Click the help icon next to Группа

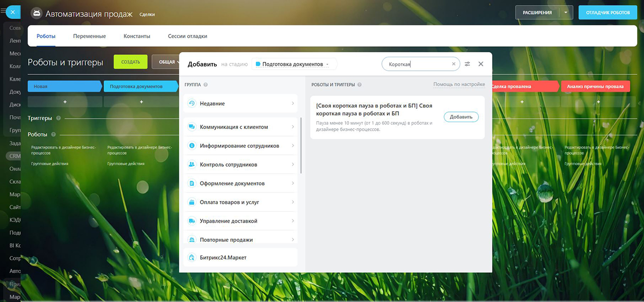206,85
